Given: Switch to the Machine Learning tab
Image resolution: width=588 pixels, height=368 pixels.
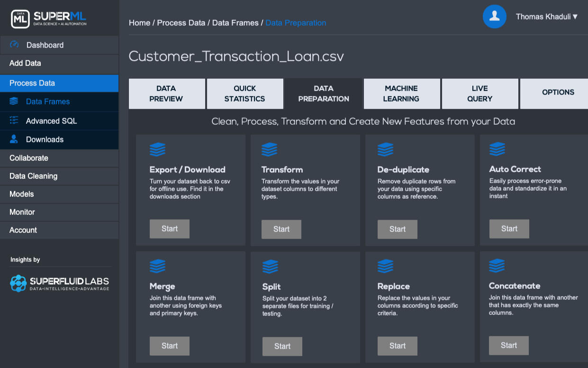Looking at the screenshot, I should [401, 93].
